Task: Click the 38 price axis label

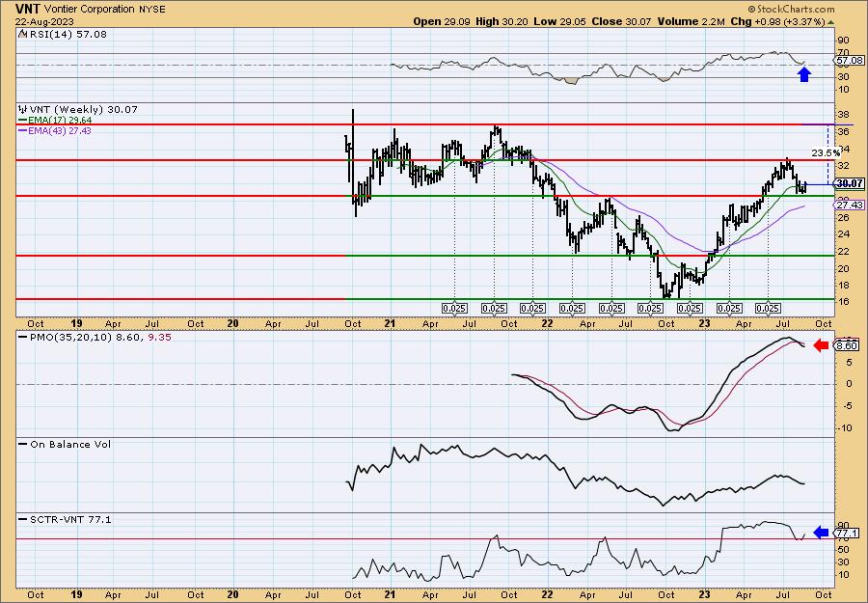Action: click(x=844, y=115)
